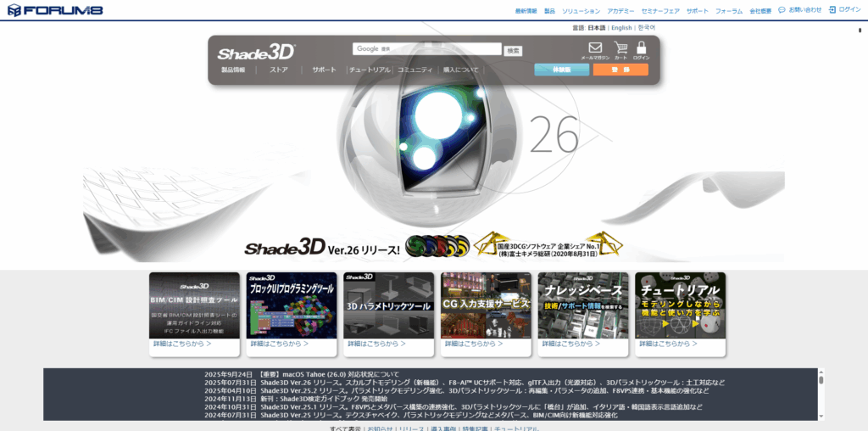Click the 企業シェア No.1 award badge
Viewport: 868px width, 431px height.
(x=548, y=245)
